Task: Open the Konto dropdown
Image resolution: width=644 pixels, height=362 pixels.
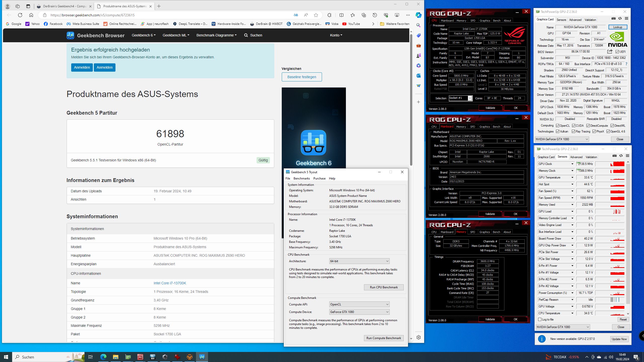Action: [336, 35]
